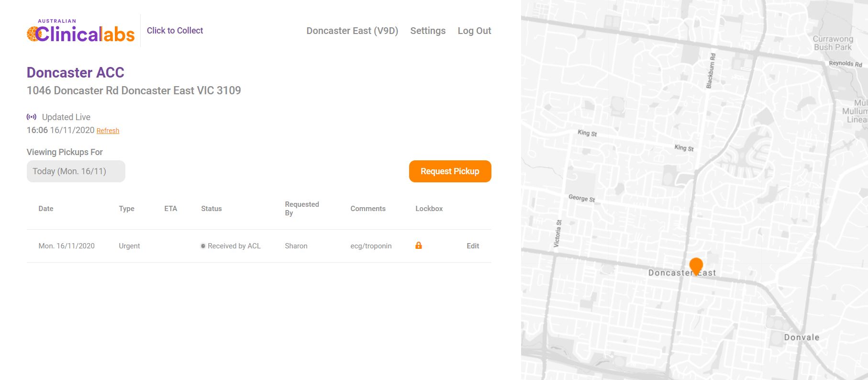Viewport: 868px width, 380px height.
Task: Click the Sharon requester cell
Action: (296, 246)
